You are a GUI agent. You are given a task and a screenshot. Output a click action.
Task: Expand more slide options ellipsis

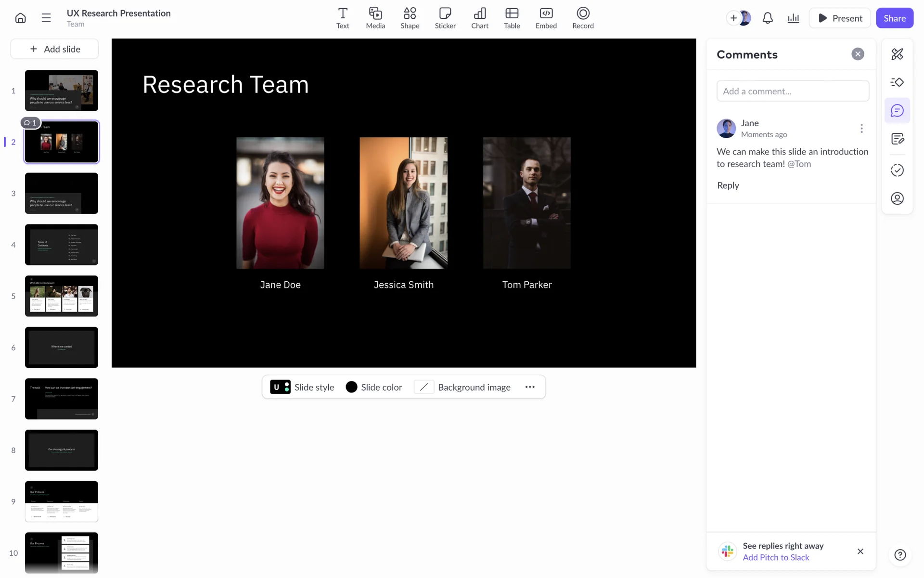[x=530, y=387]
